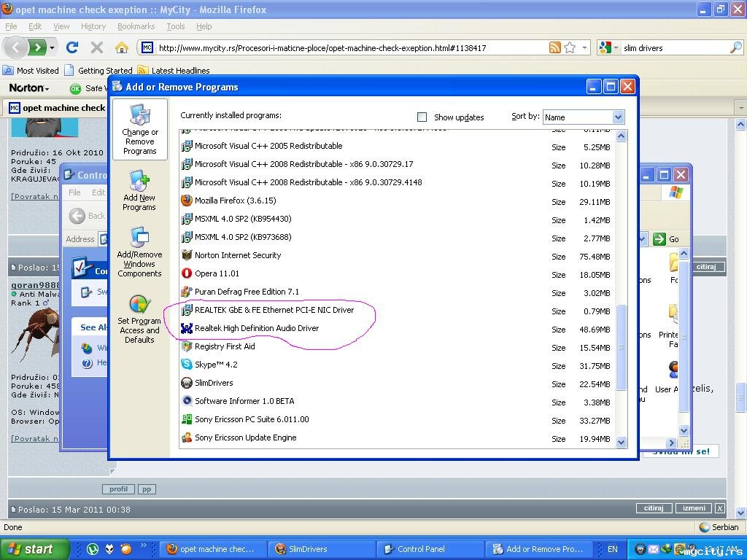Click the pp button on forum page
This screenshot has height=560, width=747.
pyautogui.click(x=147, y=489)
